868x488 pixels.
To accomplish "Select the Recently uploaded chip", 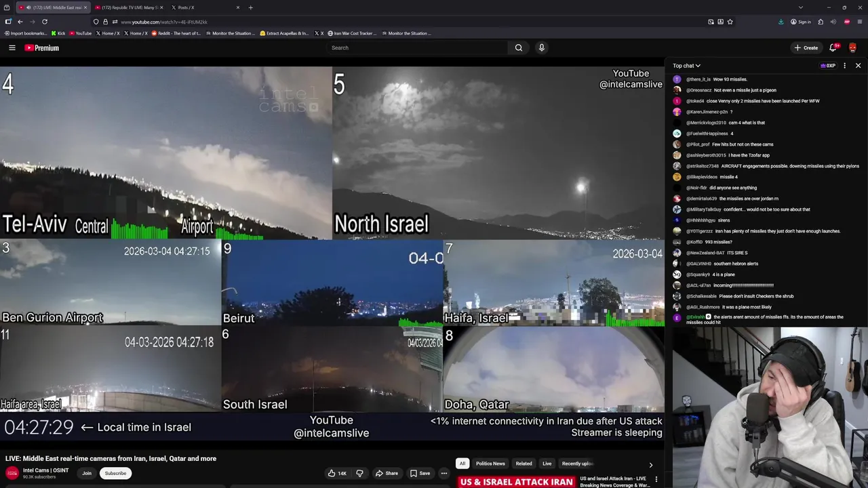I will [x=578, y=464].
